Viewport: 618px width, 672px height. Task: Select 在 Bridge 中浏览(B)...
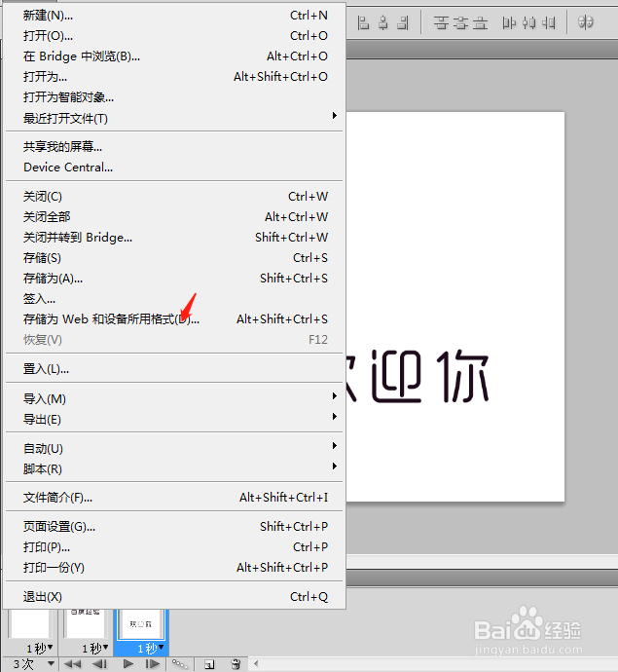pyautogui.click(x=174, y=56)
